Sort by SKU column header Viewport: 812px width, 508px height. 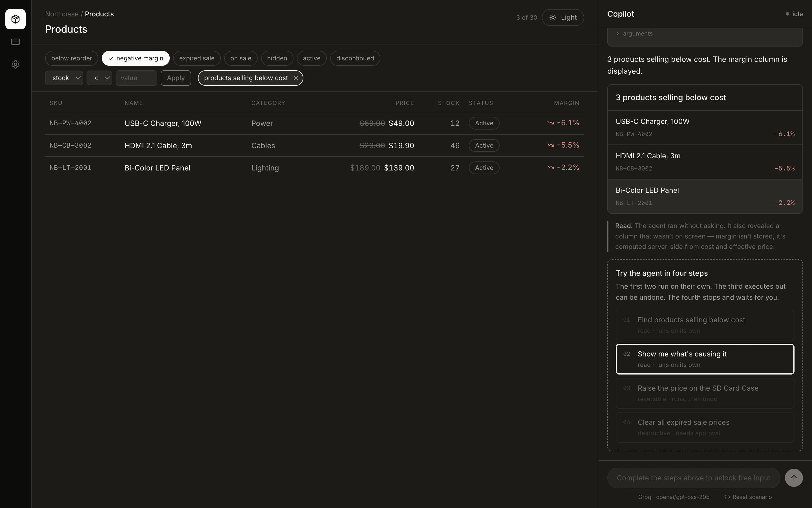pyautogui.click(x=56, y=103)
